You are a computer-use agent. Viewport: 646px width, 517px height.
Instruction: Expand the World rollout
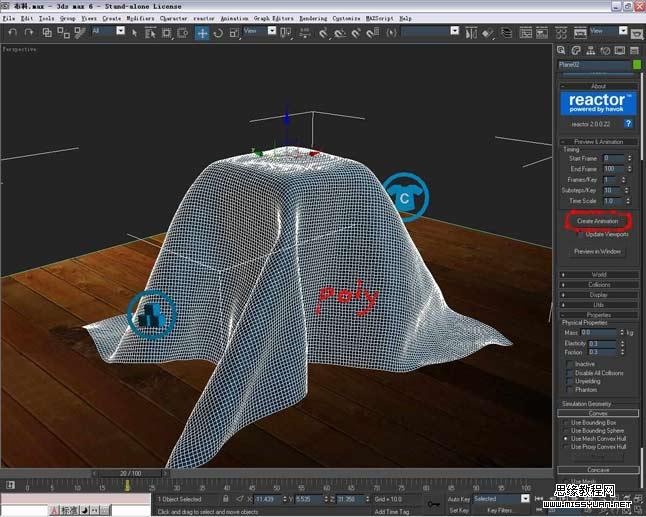tap(599, 274)
